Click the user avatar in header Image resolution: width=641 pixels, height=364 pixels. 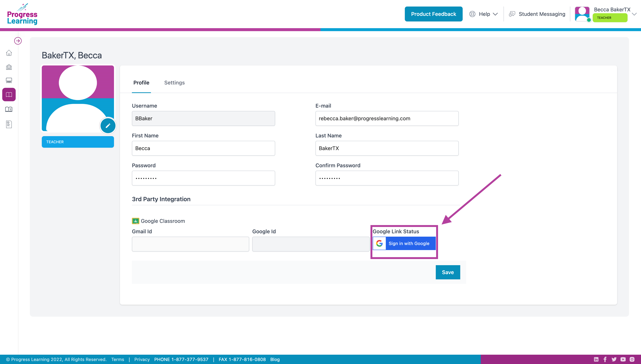[x=582, y=14]
